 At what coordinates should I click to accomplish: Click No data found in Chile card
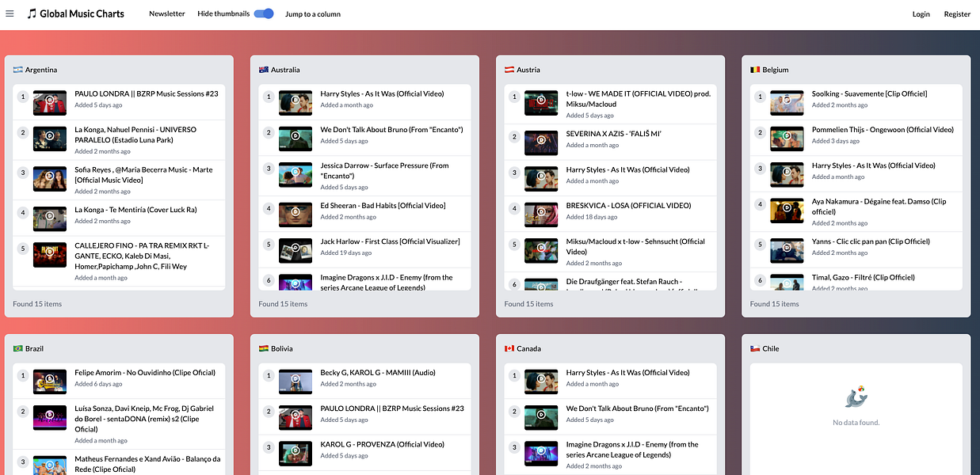856,423
